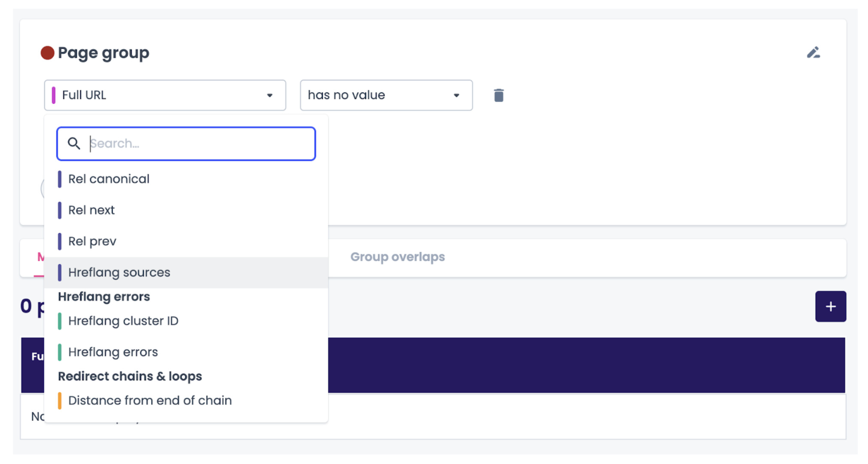Image resolution: width=868 pixels, height=464 pixels.
Task: Select 'Rel canonical' from the list
Action: (x=186, y=179)
